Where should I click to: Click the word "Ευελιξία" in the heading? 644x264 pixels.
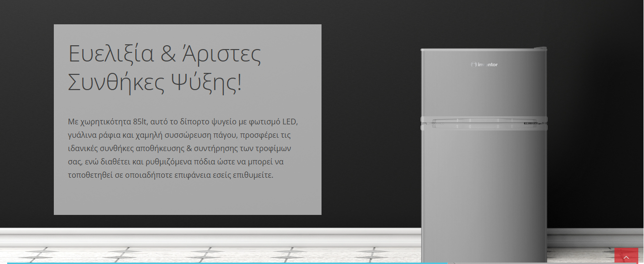(111, 53)
